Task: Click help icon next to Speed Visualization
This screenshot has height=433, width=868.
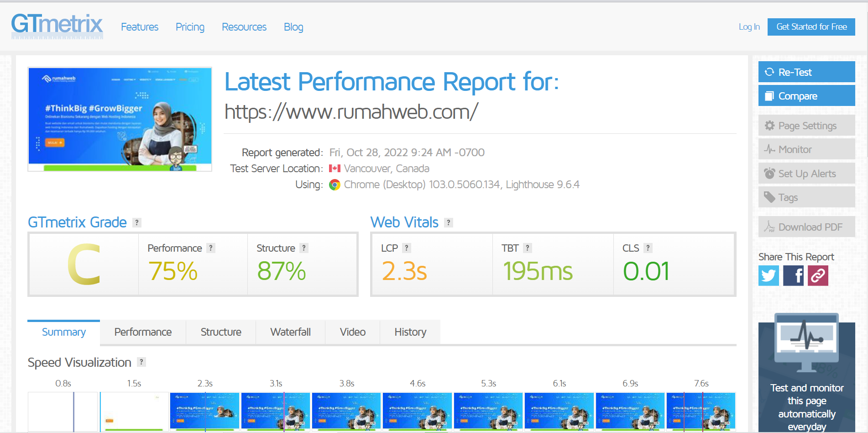Action: click(x=141, y=362)
